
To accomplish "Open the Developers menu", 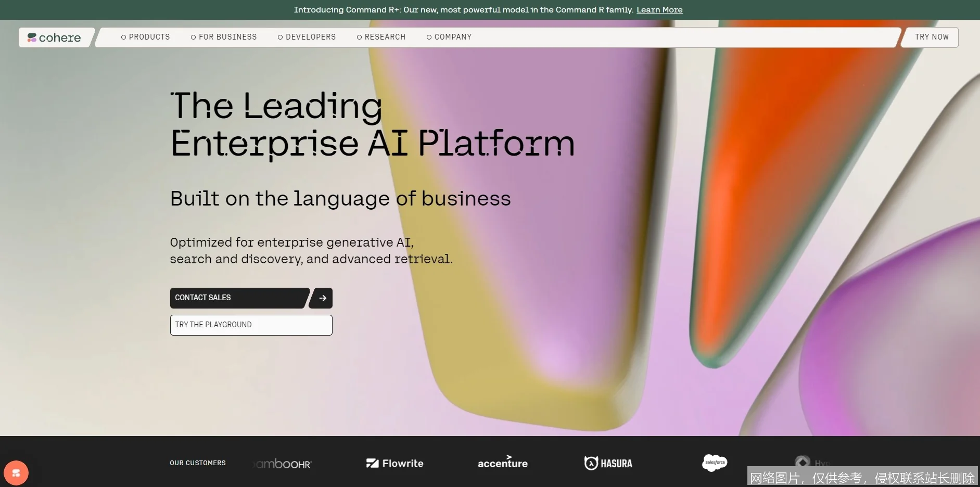I will click(x=307, y=37).
